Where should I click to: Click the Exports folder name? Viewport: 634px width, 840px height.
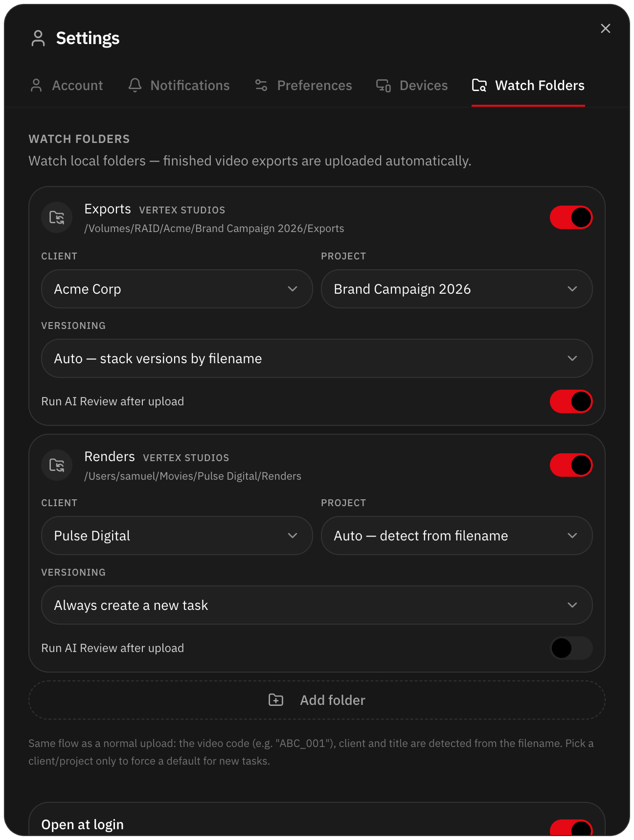[x=108, y=209]
